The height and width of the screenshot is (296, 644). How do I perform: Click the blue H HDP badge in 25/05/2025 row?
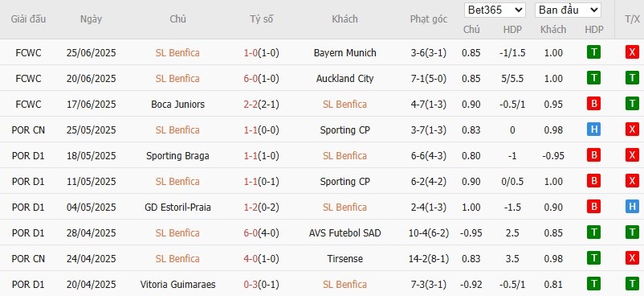pos(593,130)
